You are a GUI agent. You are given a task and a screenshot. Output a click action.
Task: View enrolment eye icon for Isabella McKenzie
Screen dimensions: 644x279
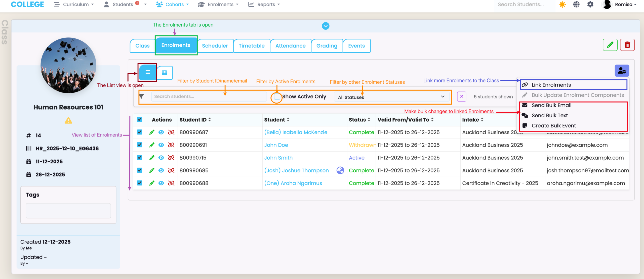pos(161,132)
